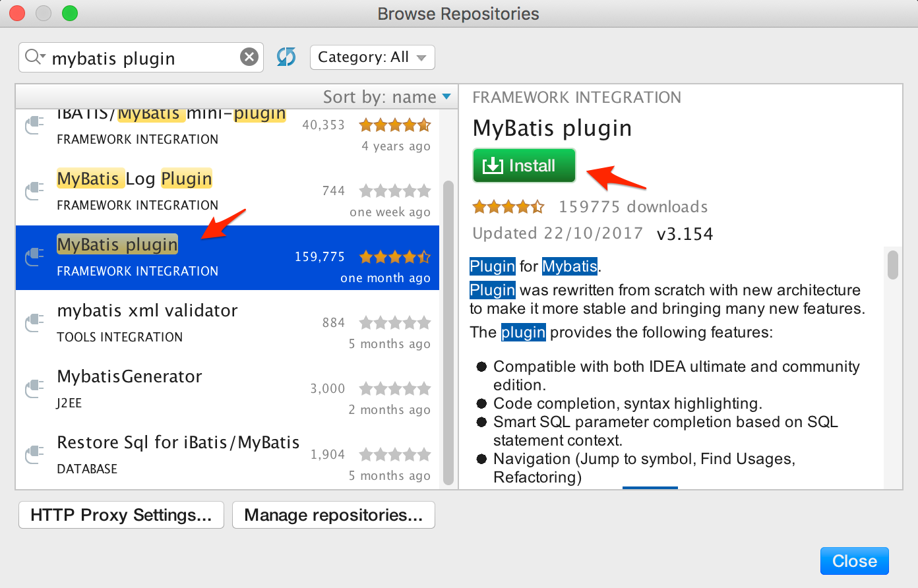Click the 40,353 downloads count

pyautogui.click(x=323, y=125)
